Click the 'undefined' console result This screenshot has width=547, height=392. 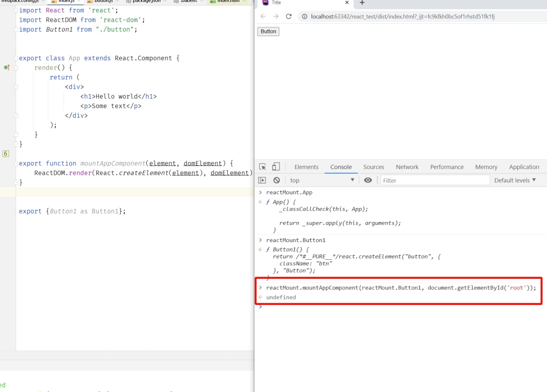coord(281,297)
